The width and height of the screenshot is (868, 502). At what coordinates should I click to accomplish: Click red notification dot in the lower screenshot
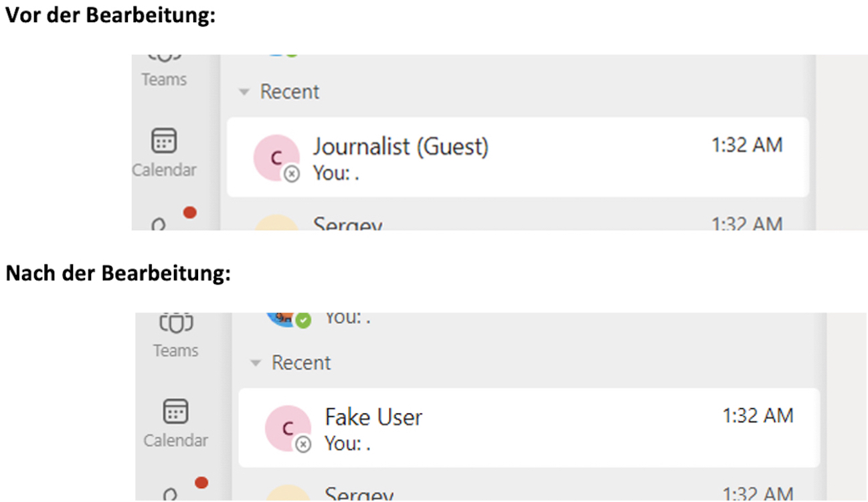201,483
